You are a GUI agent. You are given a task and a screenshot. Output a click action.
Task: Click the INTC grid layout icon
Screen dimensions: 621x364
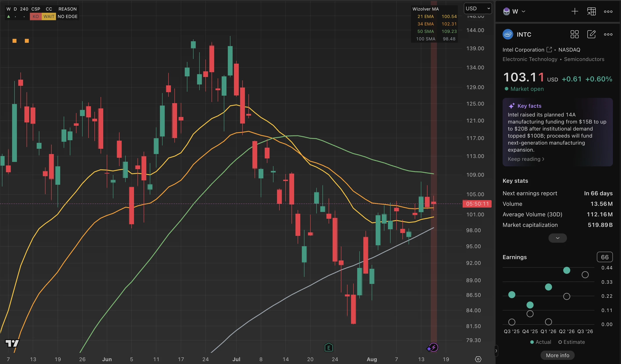point(574,34)
